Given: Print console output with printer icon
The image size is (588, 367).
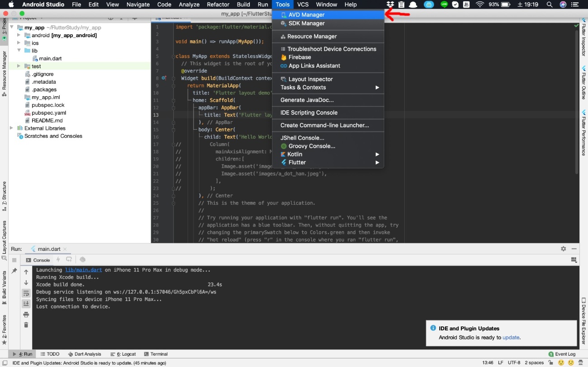Looking at the screenshot, I should 26,315.
